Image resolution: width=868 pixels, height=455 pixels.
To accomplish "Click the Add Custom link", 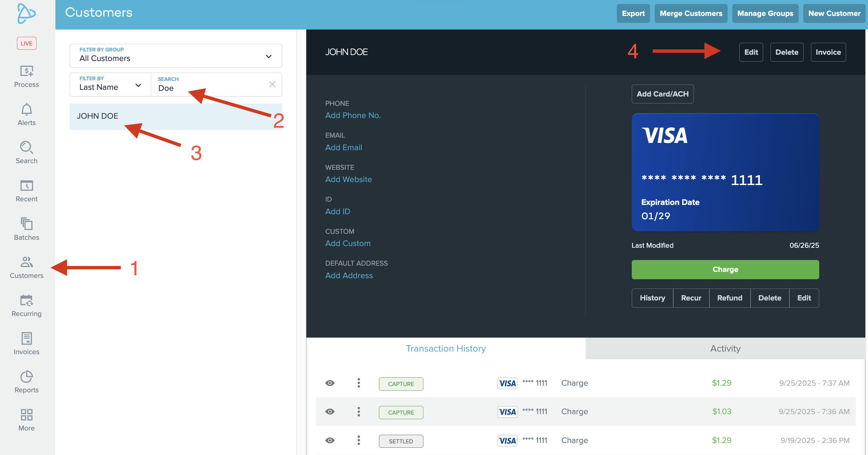I will tap(348, 243).
